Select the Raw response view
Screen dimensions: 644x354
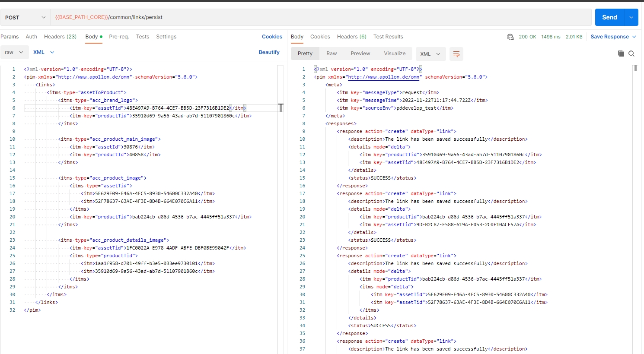point(332,54)
